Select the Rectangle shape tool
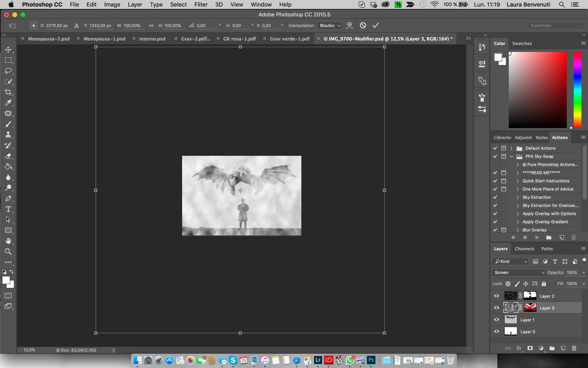 point(8,230)
